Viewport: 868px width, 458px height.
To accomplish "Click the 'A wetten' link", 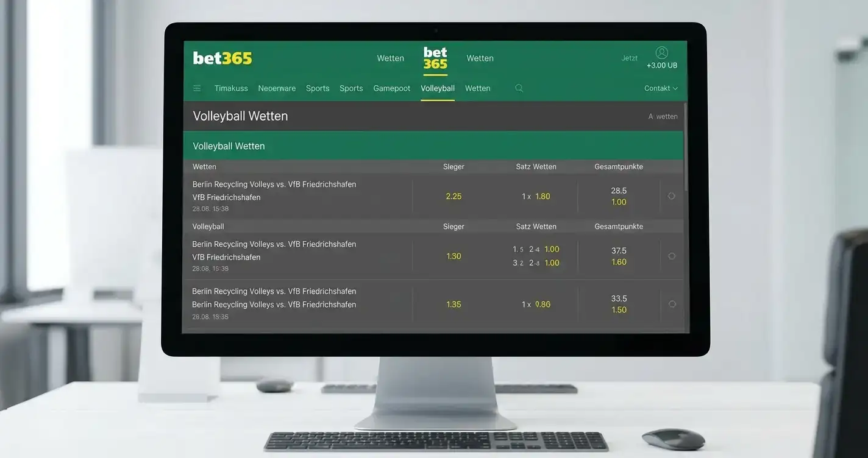I will pyautogui.click(x=663, y=116).
